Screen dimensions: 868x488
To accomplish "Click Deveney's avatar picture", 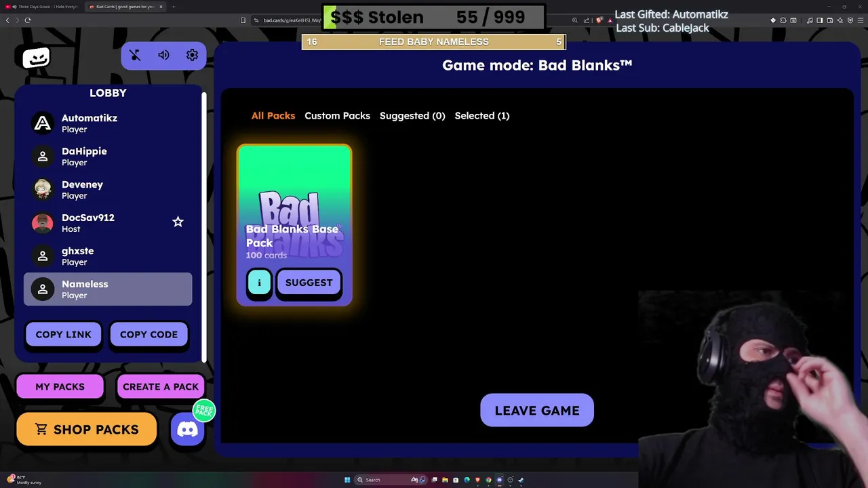I will click(x=43, y=189).
